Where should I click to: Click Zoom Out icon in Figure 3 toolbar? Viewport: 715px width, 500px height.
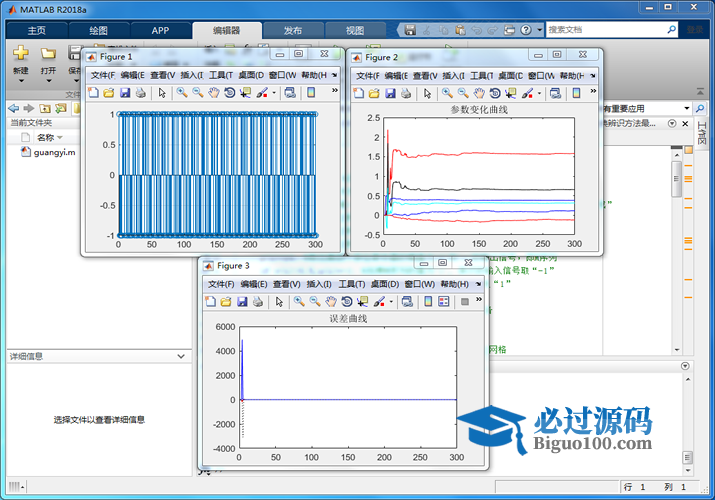point(314,301)
